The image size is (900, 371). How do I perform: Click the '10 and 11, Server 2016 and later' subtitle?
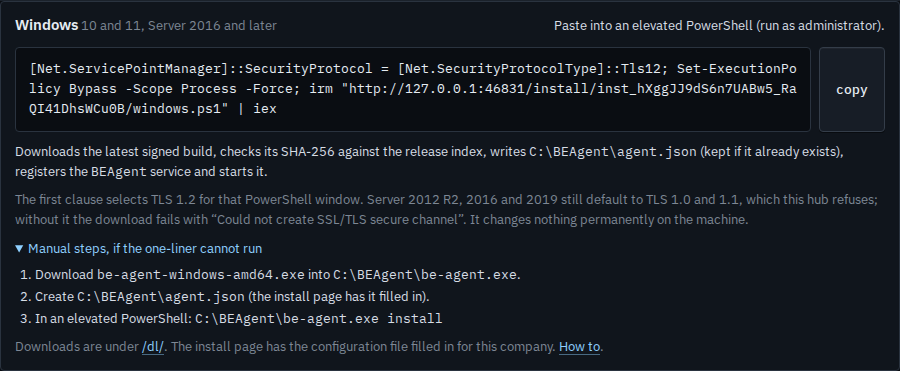point(179,26)
